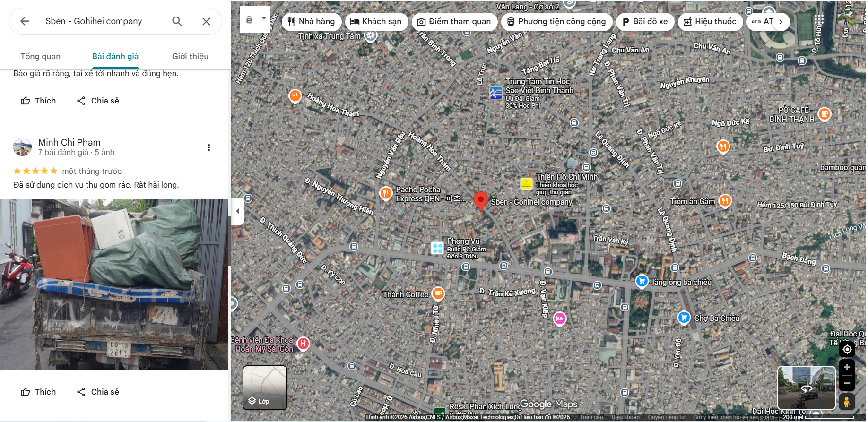Clear the search with X icon
868x422 pixels.
click(206, 21)
